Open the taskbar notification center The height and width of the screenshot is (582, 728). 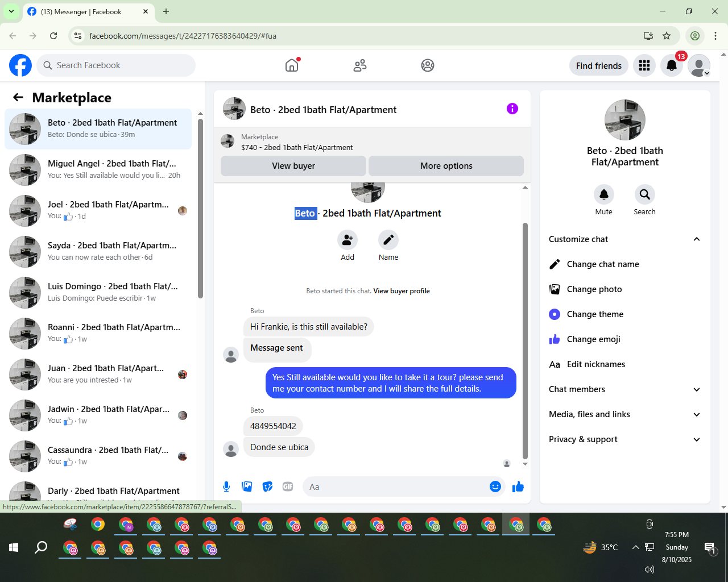pyautogui.click(x=710, y=548)
